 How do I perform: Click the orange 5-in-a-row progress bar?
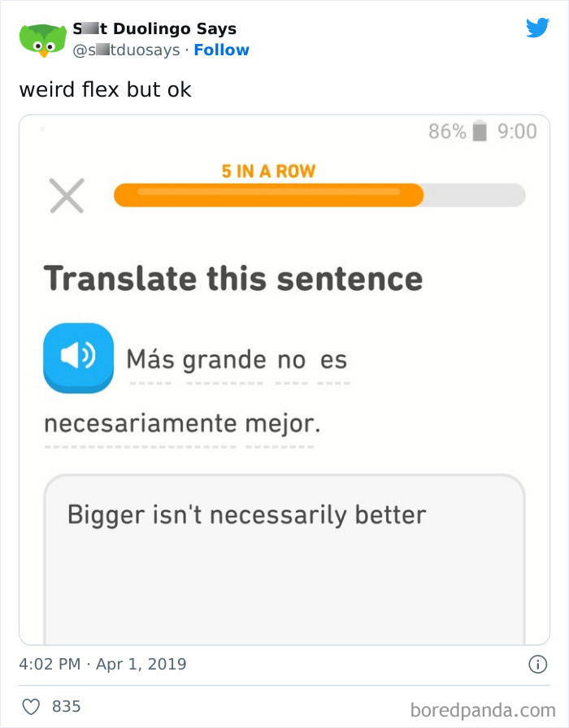pyautogui.click(x=268, y=194)
